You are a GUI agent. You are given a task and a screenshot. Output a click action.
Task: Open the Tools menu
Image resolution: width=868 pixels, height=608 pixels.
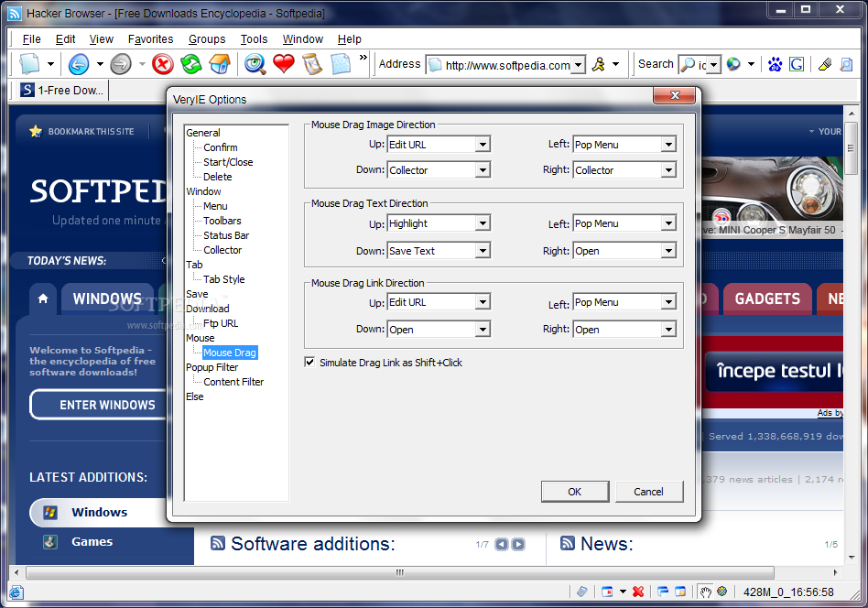(x=255, y=38)
